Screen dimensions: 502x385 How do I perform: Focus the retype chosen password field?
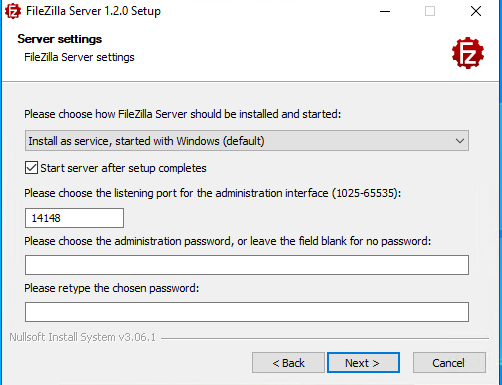tap(247, 312)
